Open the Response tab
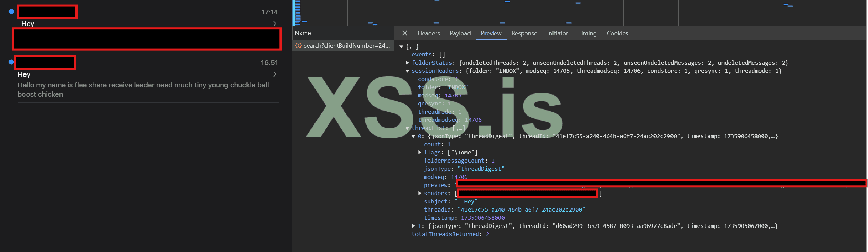This screenshot has height=252, width=868. pyautogui.click(x=524, y=33)
